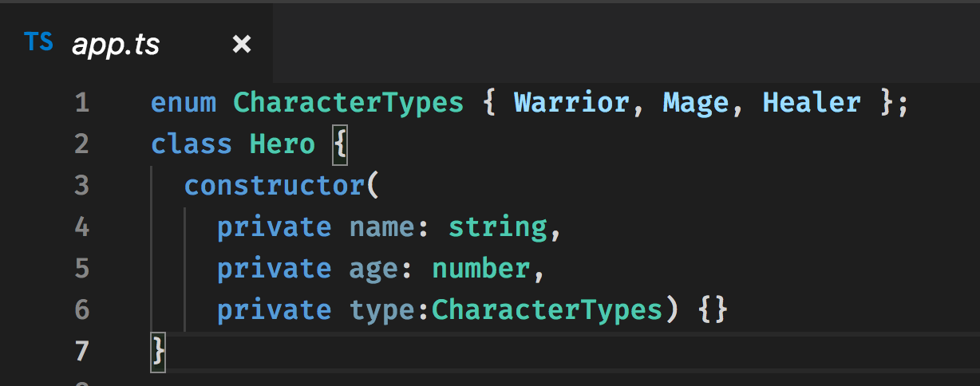Click the Hero class name
The height and width of the screenshot is (386, 980).
(x=283, y=145)
